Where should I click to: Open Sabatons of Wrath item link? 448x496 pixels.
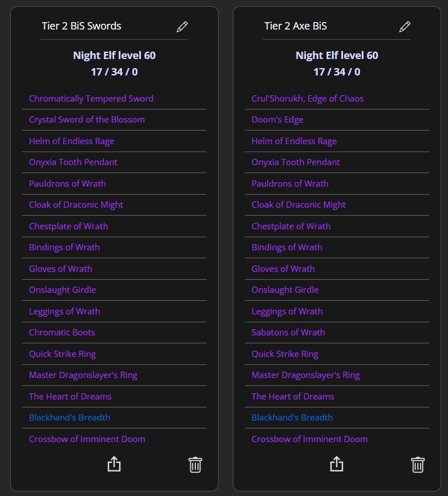(288, 333)
